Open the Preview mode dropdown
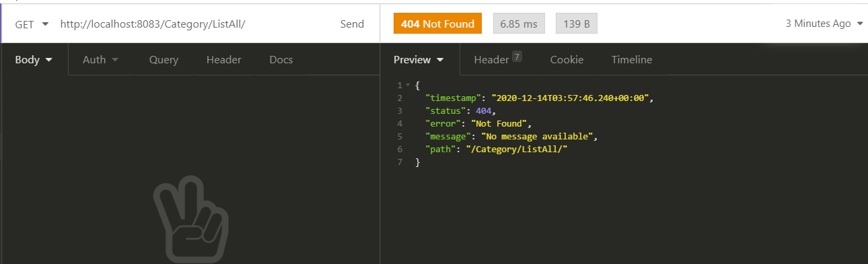Viewport: 868px width, 264px height. click(419, 59)
